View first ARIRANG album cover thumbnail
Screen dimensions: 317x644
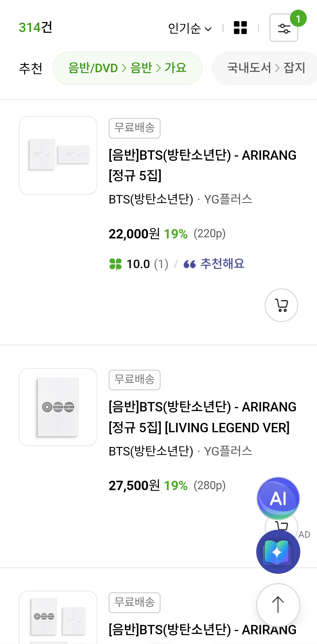click(x=58, y=155)
